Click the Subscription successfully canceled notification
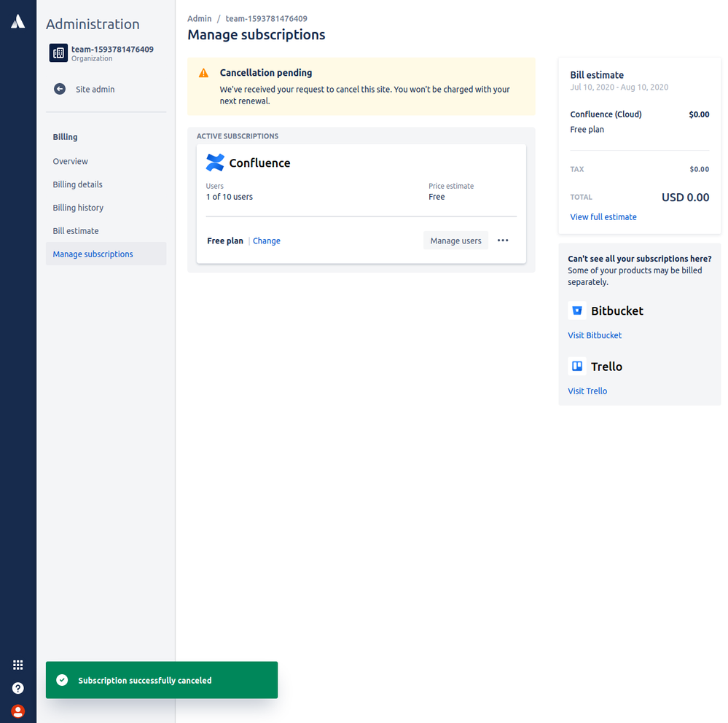Viewport: 728px width, 723px height. coord(162,680)
